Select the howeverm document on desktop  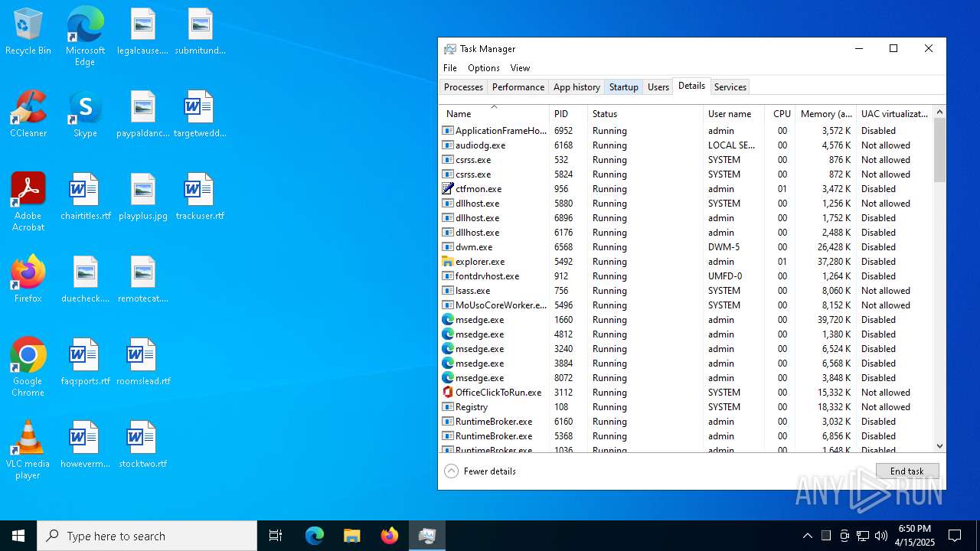pyautogui.click(x=85, y=445)
